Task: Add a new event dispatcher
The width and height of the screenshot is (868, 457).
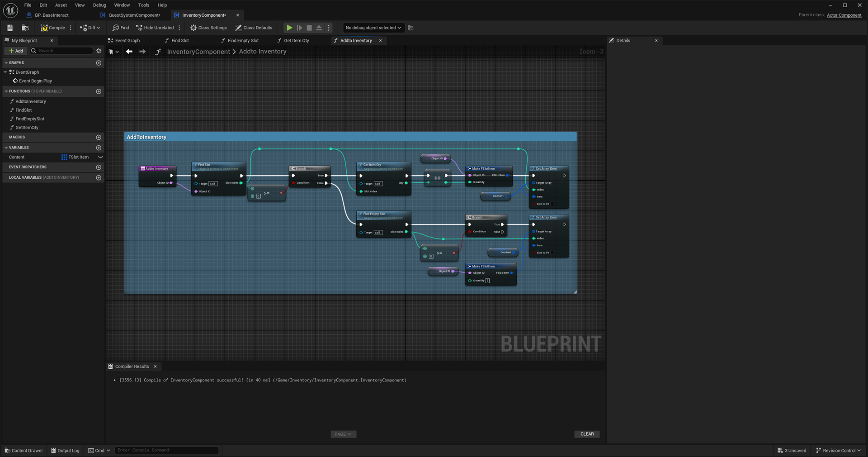Action: tap(99, 167)
